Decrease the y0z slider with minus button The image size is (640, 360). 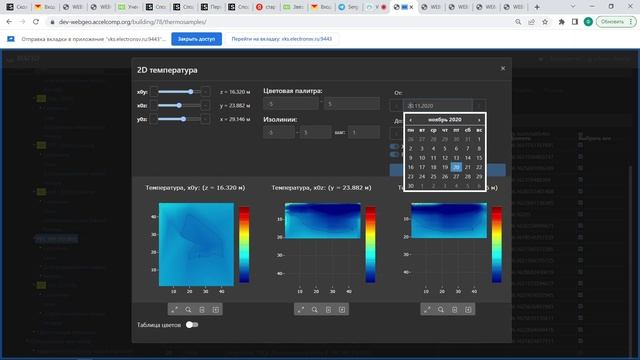click(153, 119)
